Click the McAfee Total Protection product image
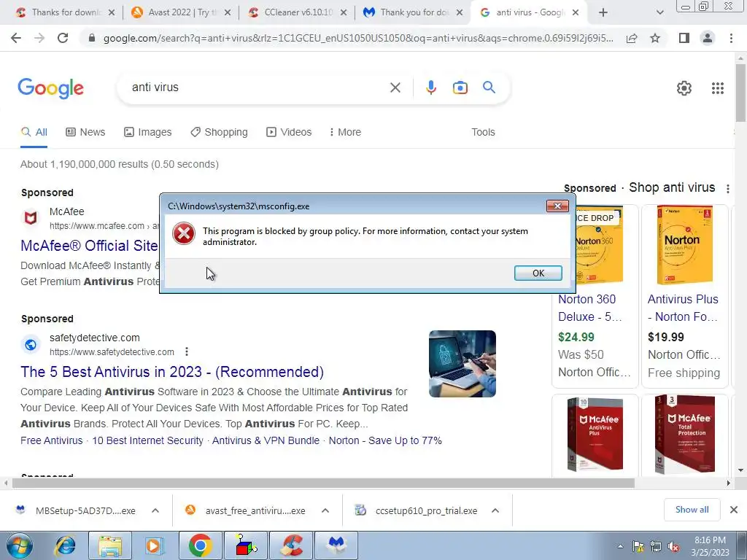This screenshot has width=747, height=560. (684, 434)
